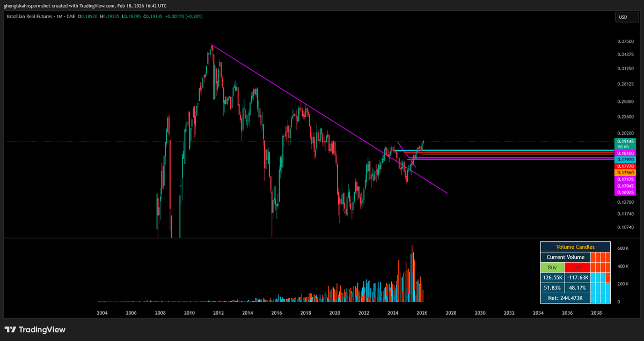Click 0.10740 on the price axis

click(626, 227)
